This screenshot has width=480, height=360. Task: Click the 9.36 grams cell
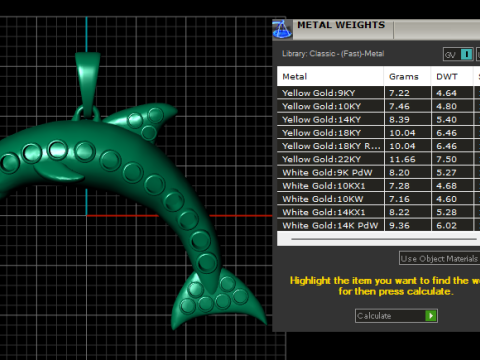[407, 225]
